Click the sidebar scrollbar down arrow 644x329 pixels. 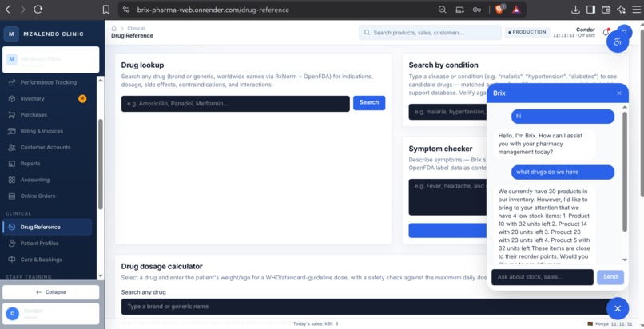point(100,276)
